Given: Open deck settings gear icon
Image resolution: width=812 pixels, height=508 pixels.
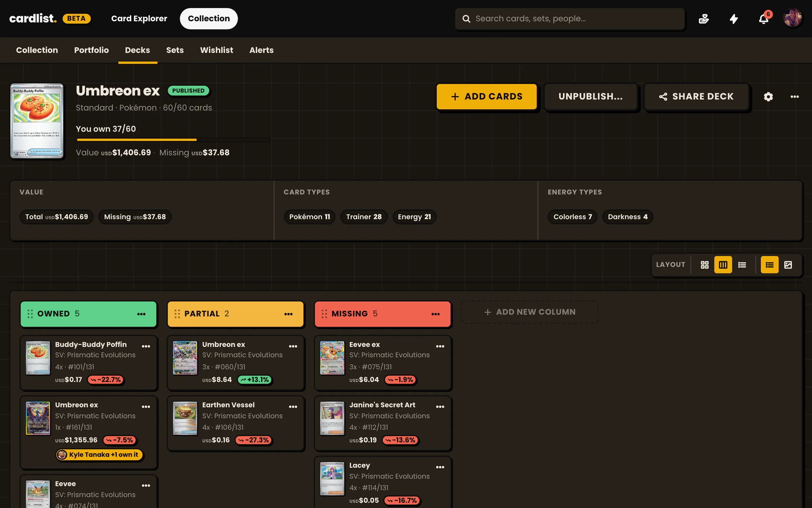Looking at the screenshot, I should click(768, 97).
